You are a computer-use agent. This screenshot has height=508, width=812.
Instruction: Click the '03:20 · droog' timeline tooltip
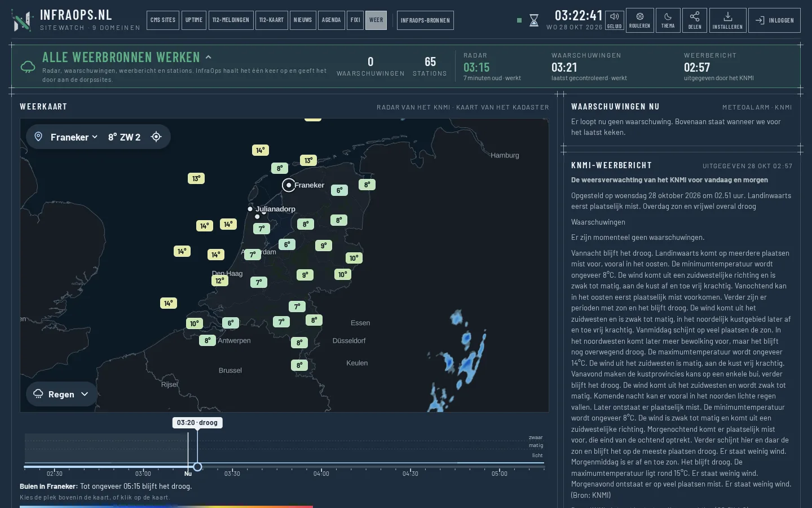(197, 423)
